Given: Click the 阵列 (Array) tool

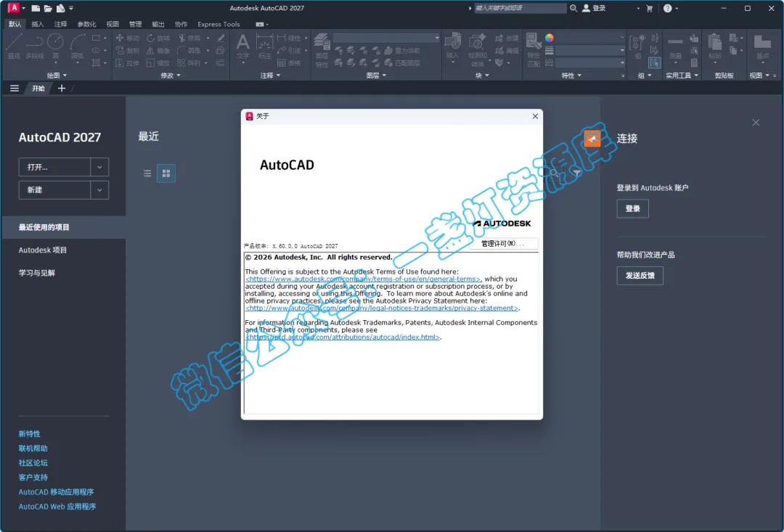Looking at the screenshot, I should [x=189, y=63].
